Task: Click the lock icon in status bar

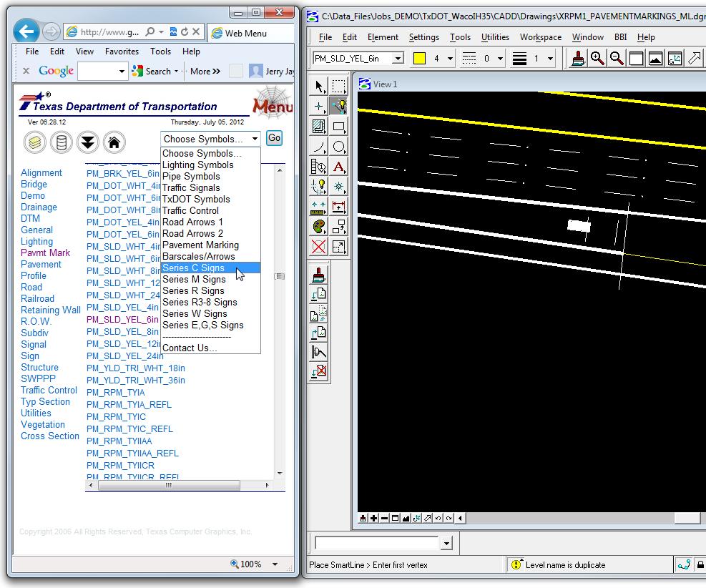Action: point(700,564)
